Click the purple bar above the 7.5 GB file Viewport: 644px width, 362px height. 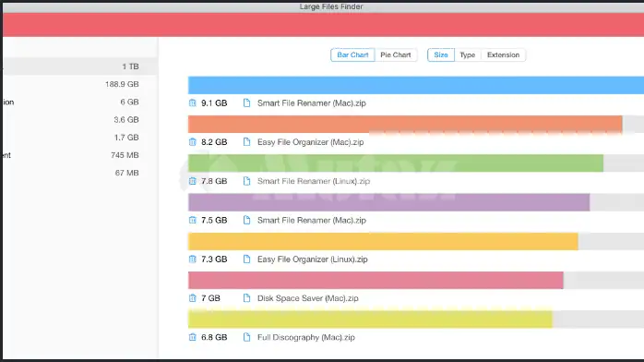389,202
